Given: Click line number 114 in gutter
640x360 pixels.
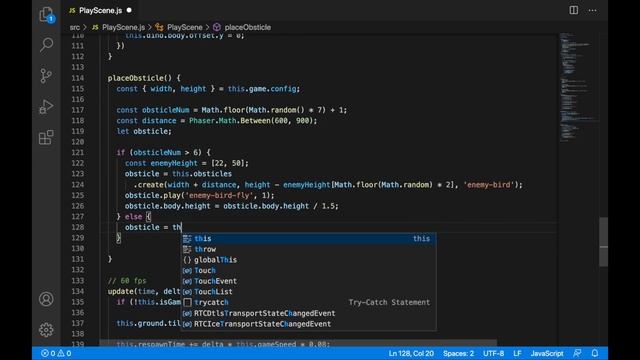Looking at the screenshot, I should [77, 78].
